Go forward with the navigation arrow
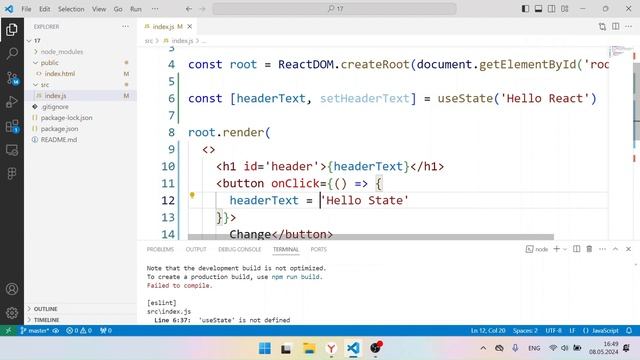640x360 pixels. pos(202,9)
